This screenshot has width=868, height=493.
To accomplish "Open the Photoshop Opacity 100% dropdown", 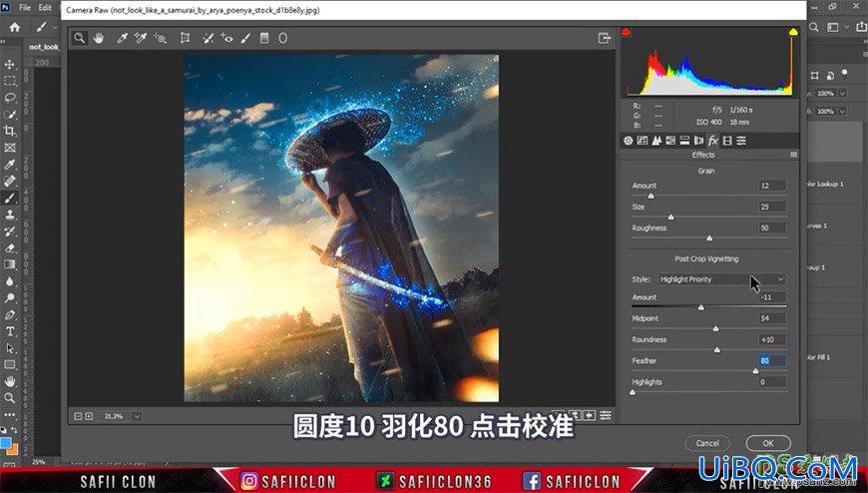I will pos(842,94).
